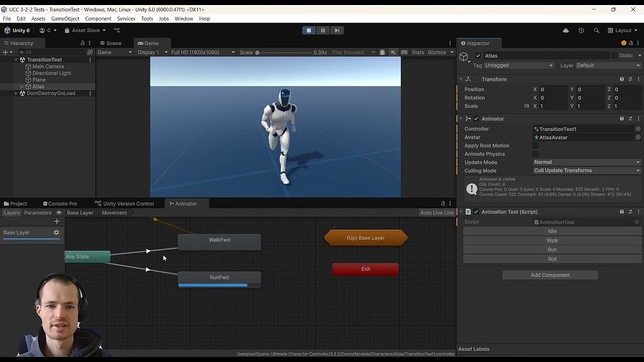Pause the running game preview
This screenshot has height=362, width=644.
click(x=323, y=30)
